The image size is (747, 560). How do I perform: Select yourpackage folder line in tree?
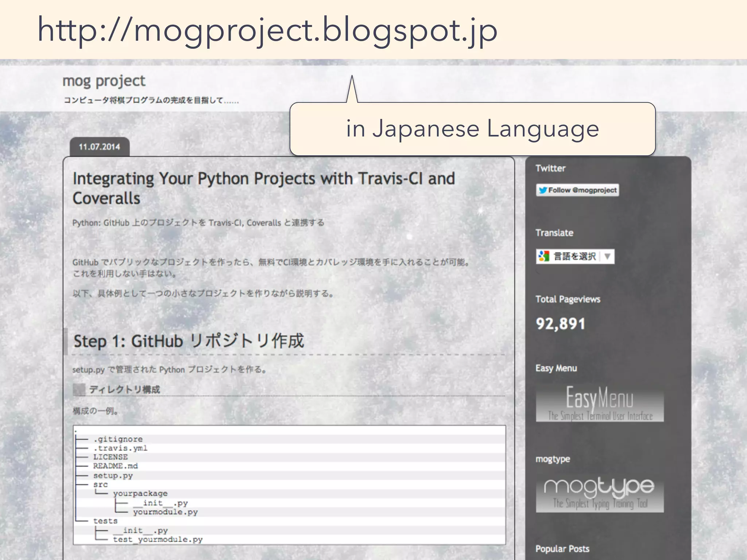[140, 493]
